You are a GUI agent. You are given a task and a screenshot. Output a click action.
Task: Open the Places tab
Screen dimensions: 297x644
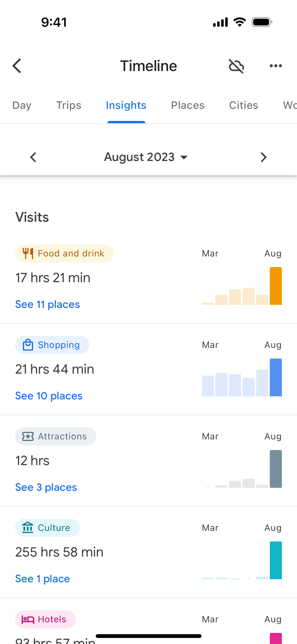pyautogui.click(x=188, y=105)
